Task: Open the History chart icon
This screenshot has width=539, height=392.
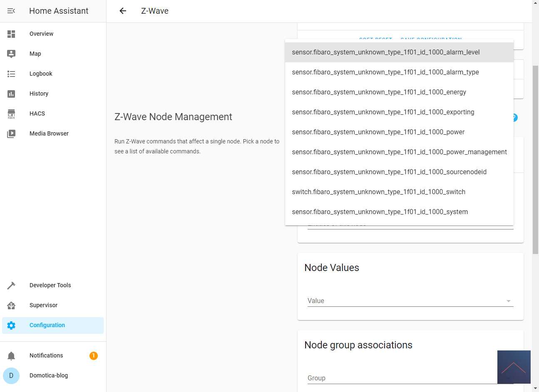Action: pos(11,94)
